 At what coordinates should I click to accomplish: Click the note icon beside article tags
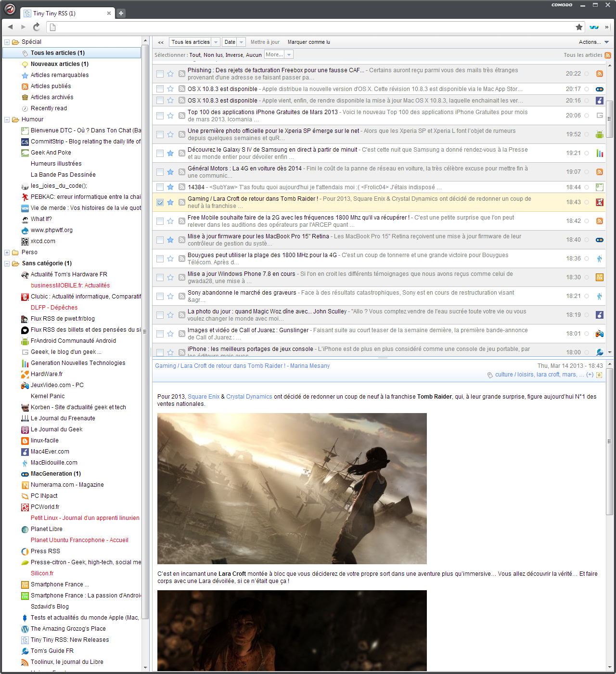599,375
